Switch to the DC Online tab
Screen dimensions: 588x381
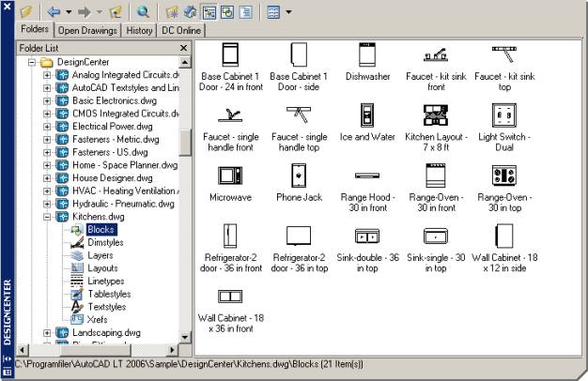point(181,30)
